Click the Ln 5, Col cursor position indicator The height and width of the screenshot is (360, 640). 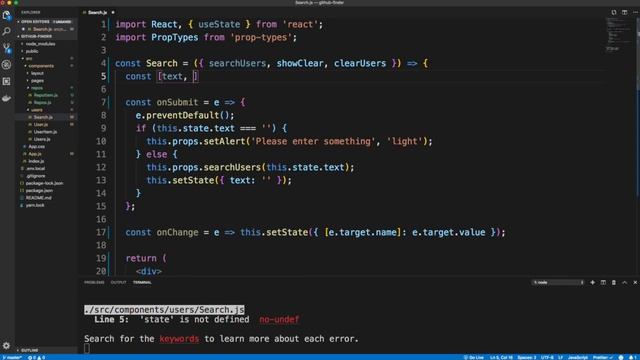pyautogui.click(x=501, y=357)
